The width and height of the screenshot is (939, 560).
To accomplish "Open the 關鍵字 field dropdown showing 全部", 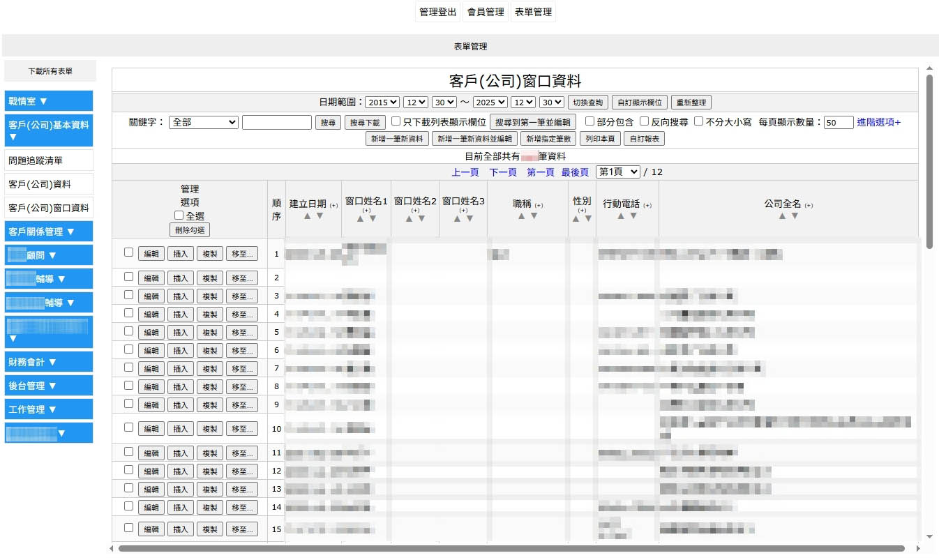I will tap(204, 122).
